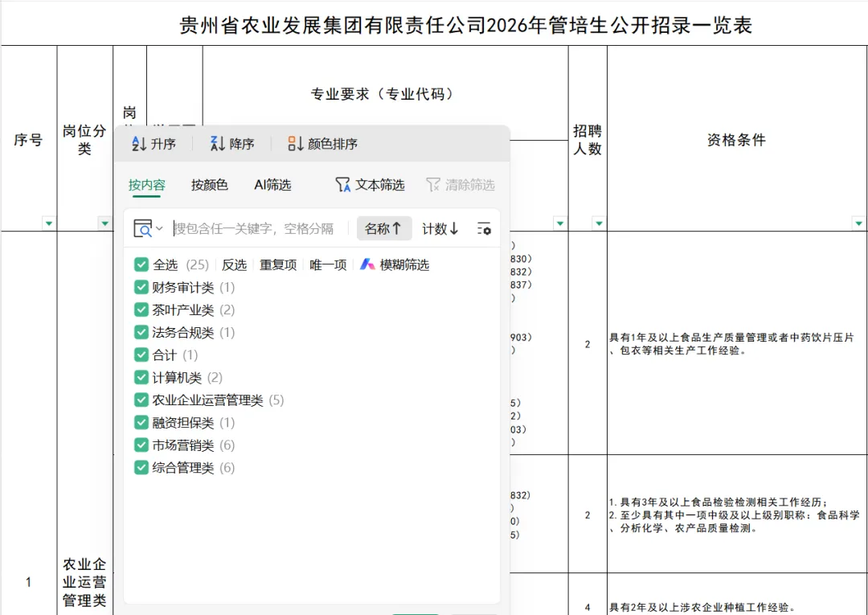Focus the keyword search field
Viewport: 868px width, 615px height.
click(x=256, y=228)
